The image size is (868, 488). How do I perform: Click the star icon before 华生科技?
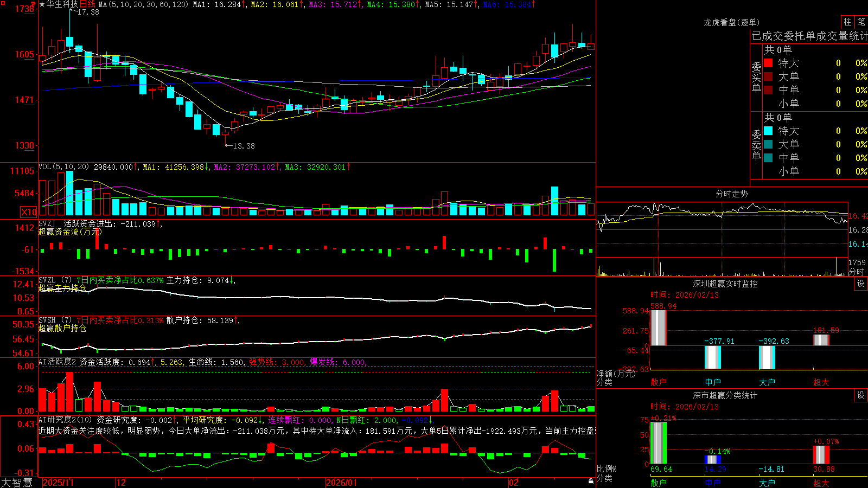[x=42, y=4]
